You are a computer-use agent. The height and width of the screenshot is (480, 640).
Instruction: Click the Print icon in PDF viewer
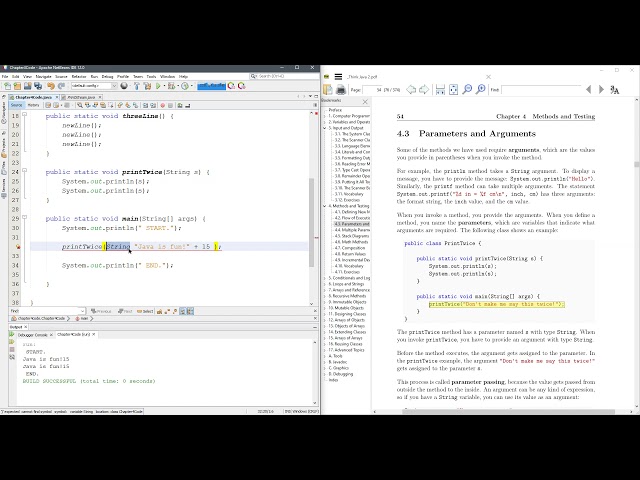(x=341, y=89)
